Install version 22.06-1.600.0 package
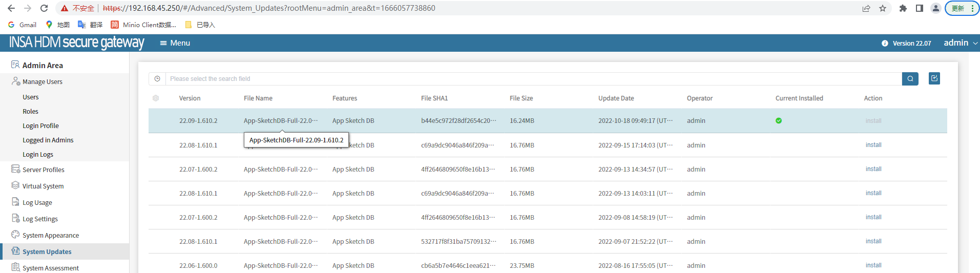 pos(873,265)
